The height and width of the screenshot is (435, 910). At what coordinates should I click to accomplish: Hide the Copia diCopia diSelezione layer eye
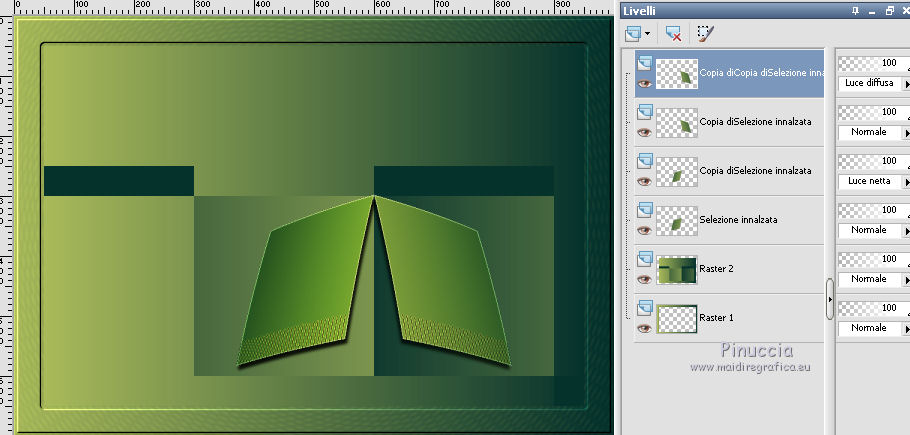point(644,84)
